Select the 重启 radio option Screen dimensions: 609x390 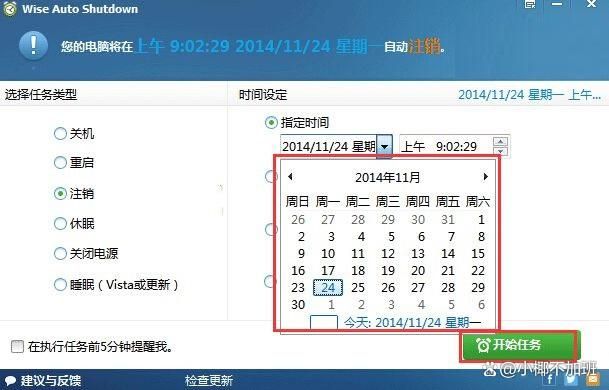[60, 162]
